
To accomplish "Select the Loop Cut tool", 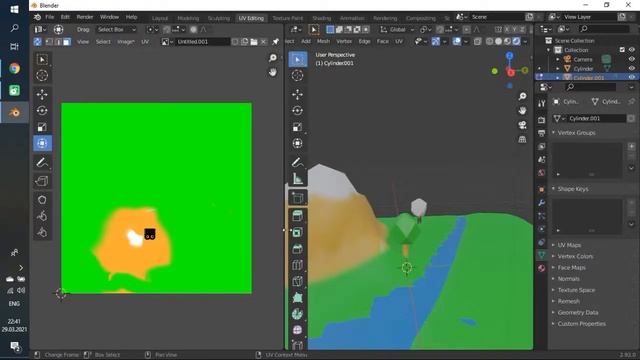I will pos(298,265).
